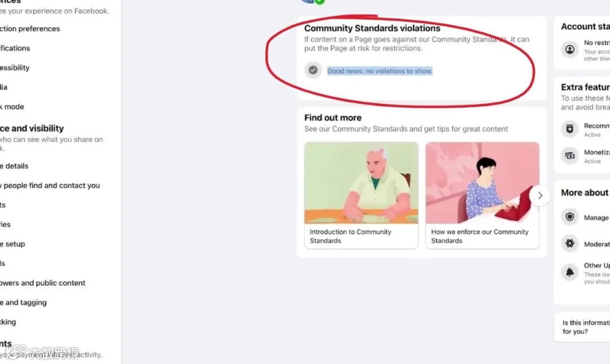610x364 pixels.
Task: Open Followers and public content settings
Action: click(x=42, y=283)
